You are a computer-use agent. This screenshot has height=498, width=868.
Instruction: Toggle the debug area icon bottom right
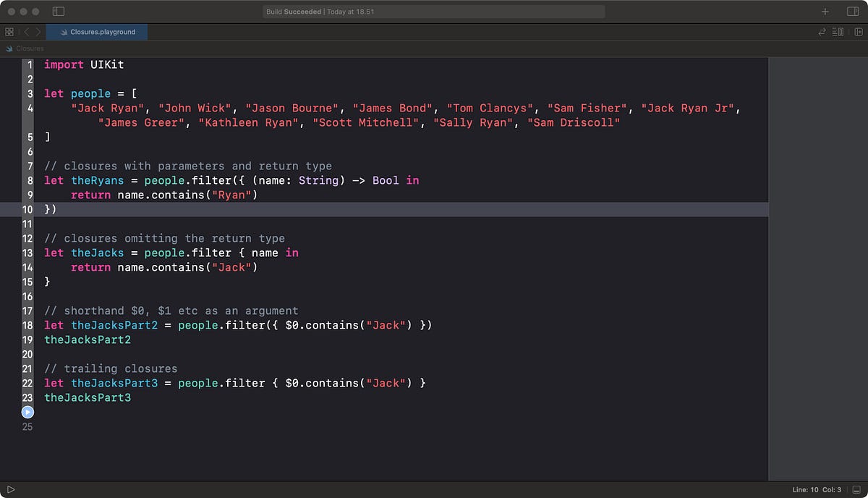coord(857,489)
